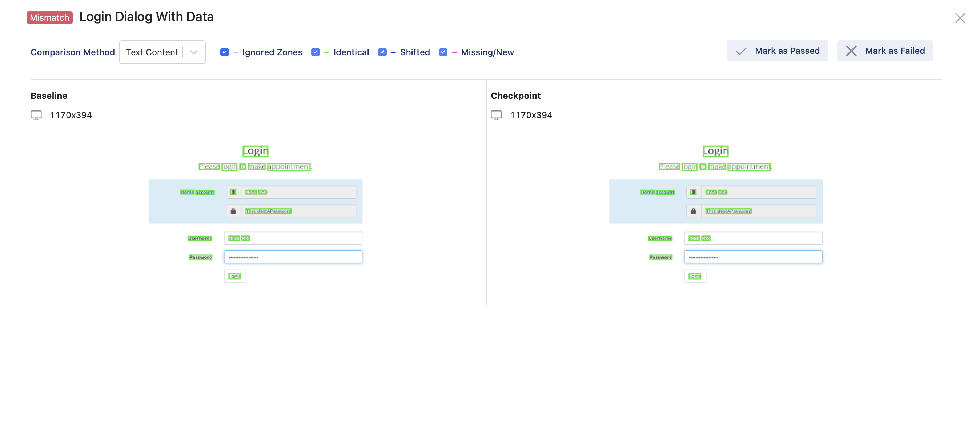The height and width of the screenshot is (436, 980).
Task: Click the checkmark icon on Mark as Passed
Action: 741,51
